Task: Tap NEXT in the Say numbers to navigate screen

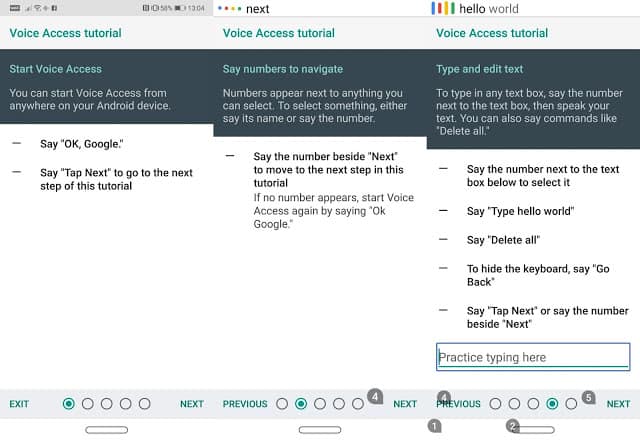Action: point(405,404)
